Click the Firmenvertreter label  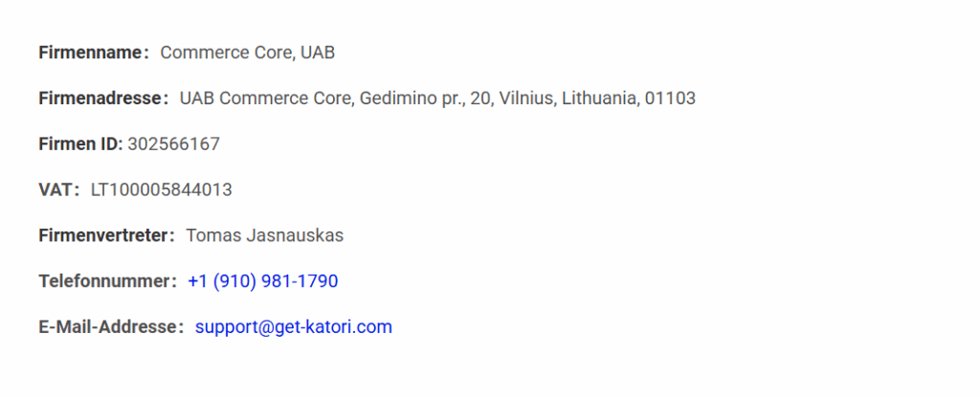(x=104, y=235)
